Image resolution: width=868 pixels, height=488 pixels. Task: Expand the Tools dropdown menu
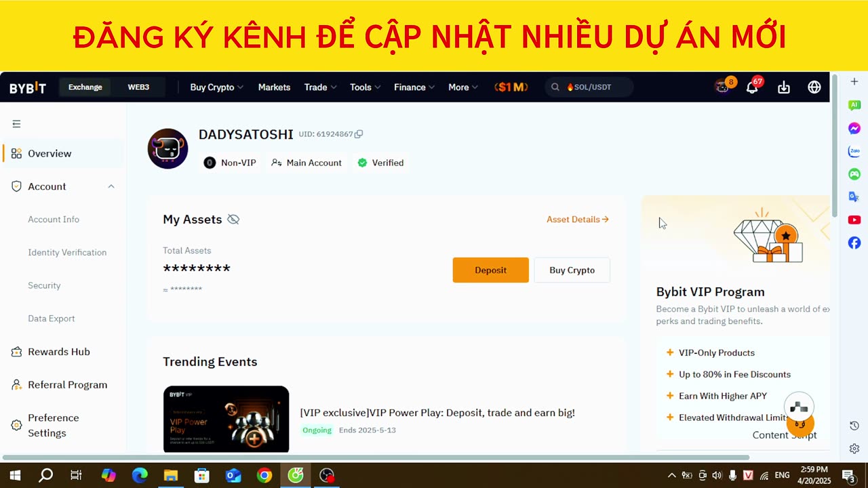[365, 87]
